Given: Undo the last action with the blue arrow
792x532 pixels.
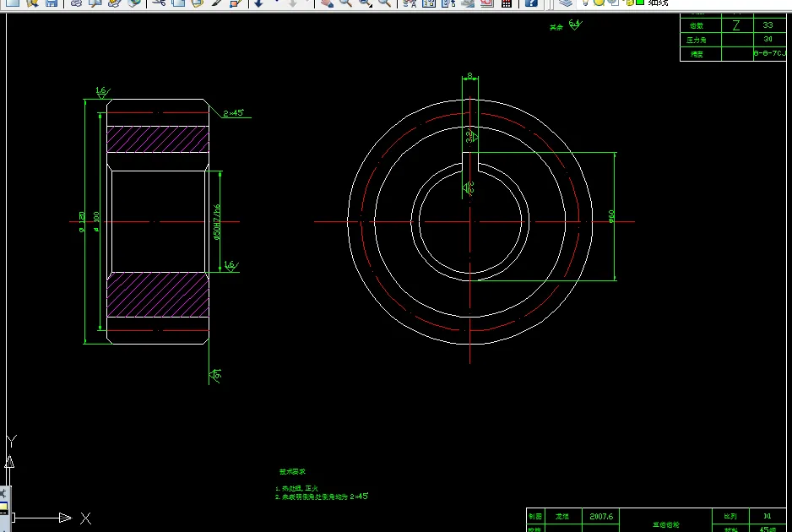Looking at the screenshot, I should (259, 3).
